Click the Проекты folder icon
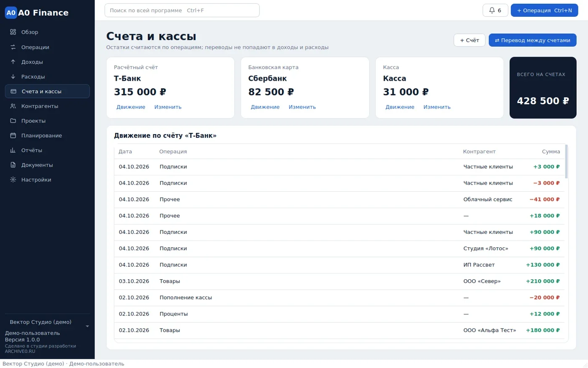Screen dimensions: 588x368 point(13,121)
